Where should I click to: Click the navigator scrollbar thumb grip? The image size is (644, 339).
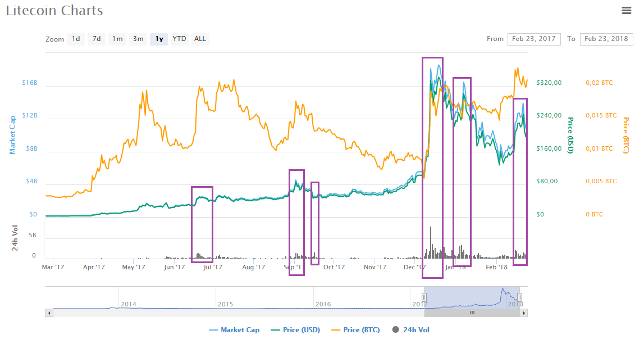472,313
